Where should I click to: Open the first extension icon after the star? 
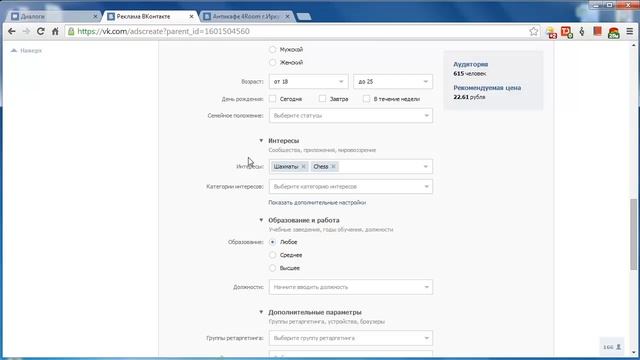[551, 32]
